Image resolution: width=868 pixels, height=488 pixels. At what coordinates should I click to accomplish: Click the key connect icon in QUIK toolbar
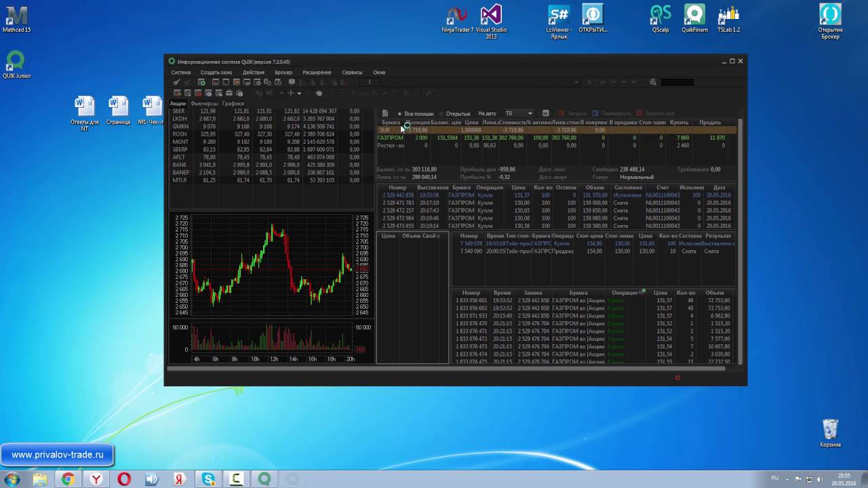(x=177, y=83)
